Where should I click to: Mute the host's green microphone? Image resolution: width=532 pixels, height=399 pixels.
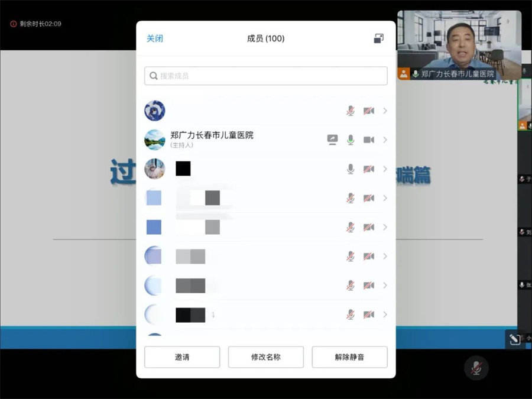(x=351, y=140)
